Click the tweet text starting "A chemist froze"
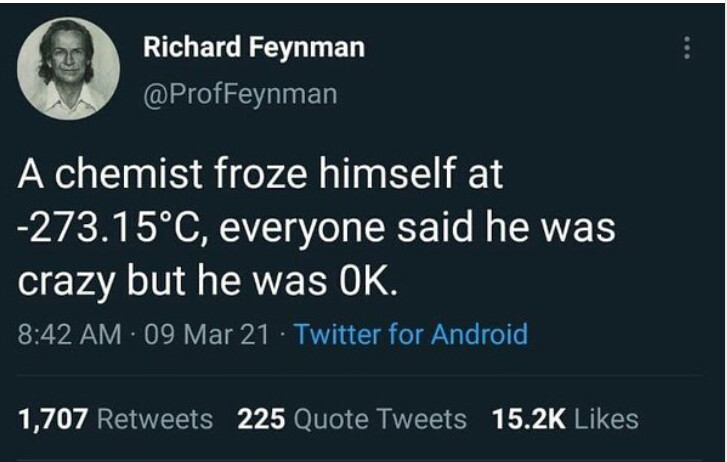 pyautogui.click(x=260, y=178)
